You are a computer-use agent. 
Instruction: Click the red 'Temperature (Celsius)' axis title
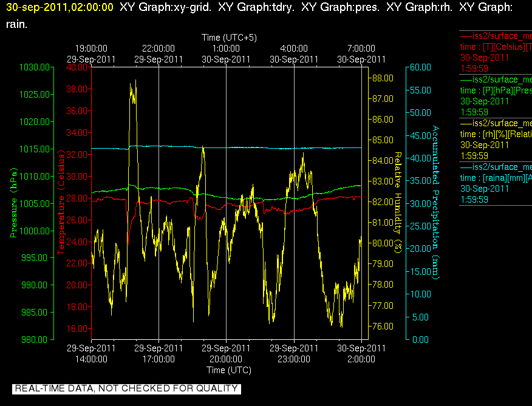pyautogui.click(x=61, y=203)
